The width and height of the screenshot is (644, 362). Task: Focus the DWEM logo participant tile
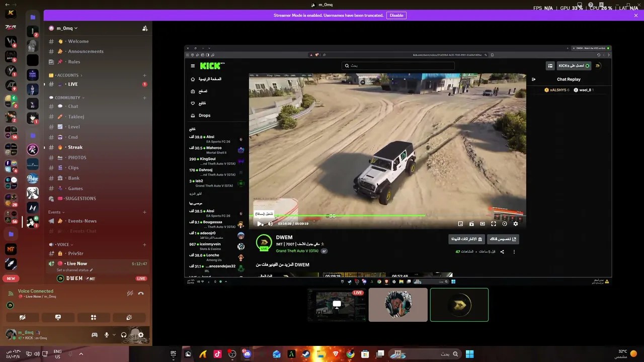click(x=459, y=305)
